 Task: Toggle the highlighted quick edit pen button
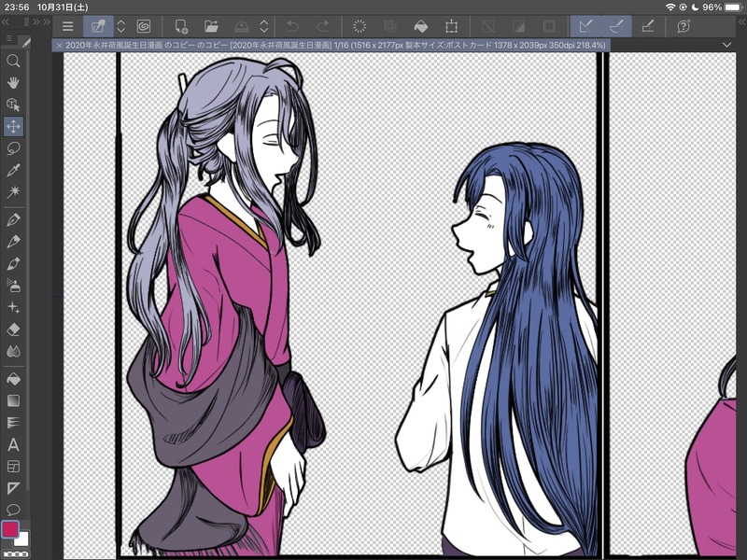98,26
